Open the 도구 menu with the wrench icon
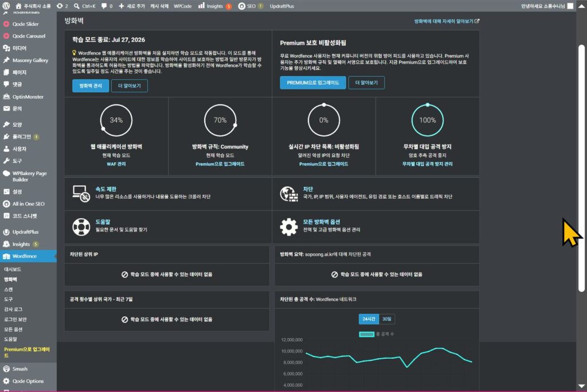This screenshot has width=587, height=392. [x=17, y=161]
